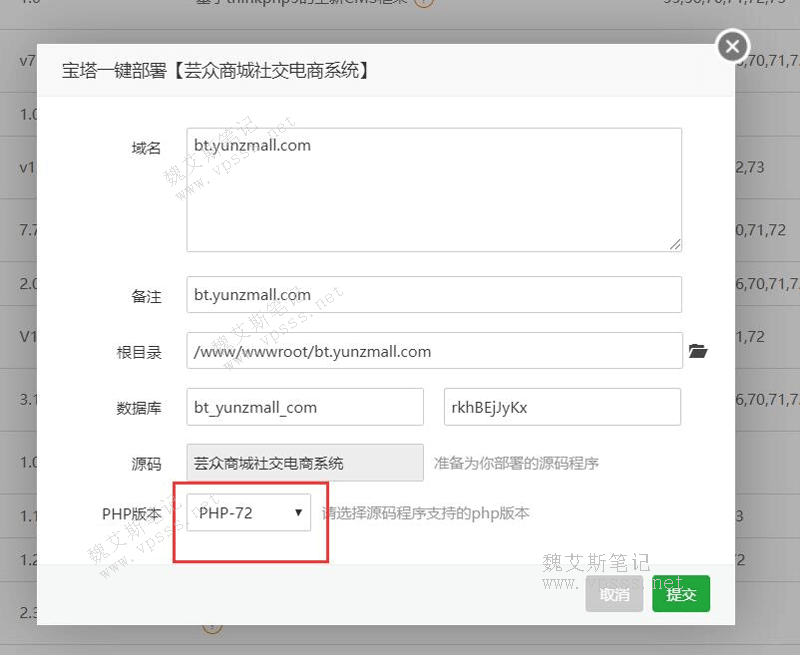Click the disabled 源码 source field
The width and height of the screenshot is (800, 655).
[305, 463]
